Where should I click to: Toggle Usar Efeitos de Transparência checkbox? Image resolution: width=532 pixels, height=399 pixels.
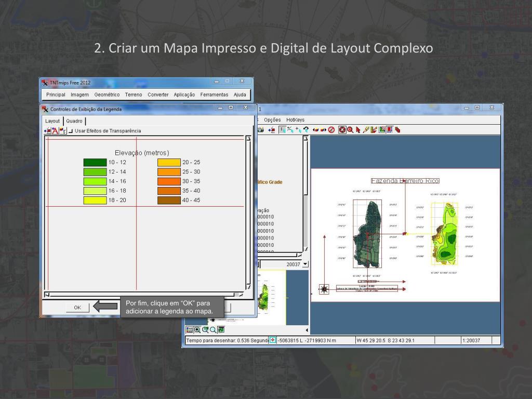71,131
